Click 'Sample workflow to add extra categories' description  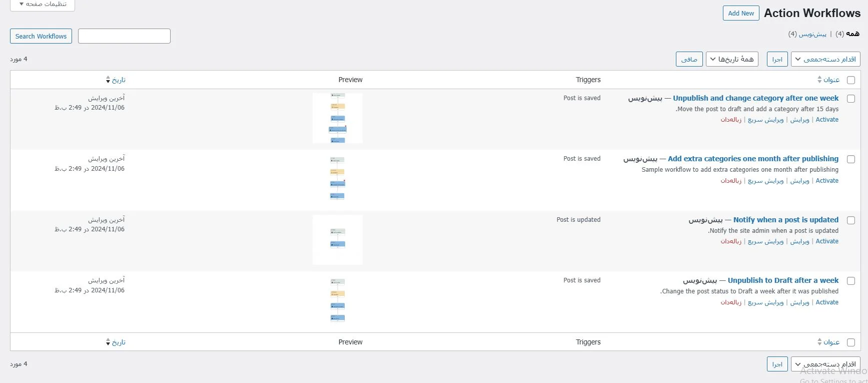click(x=740, y=170)
